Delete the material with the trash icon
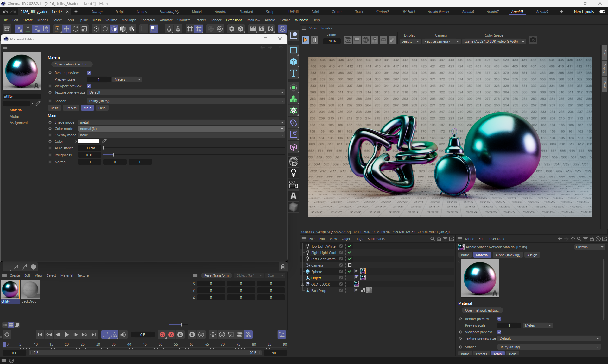608x364 pixels. pos(283,267)
